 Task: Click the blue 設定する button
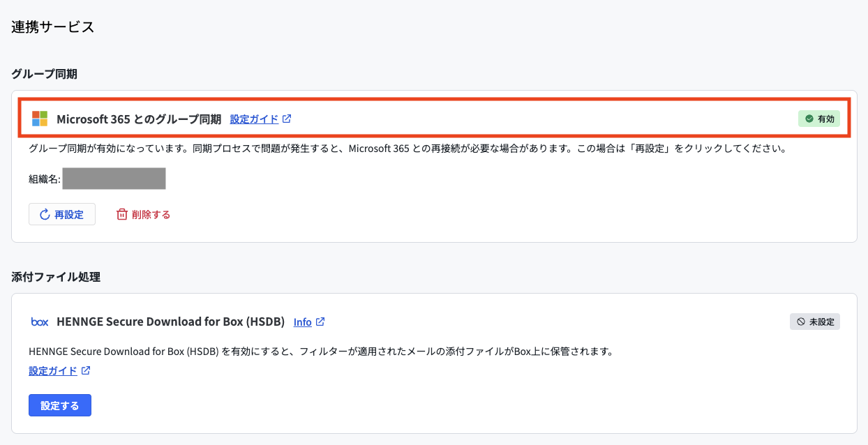60,405
